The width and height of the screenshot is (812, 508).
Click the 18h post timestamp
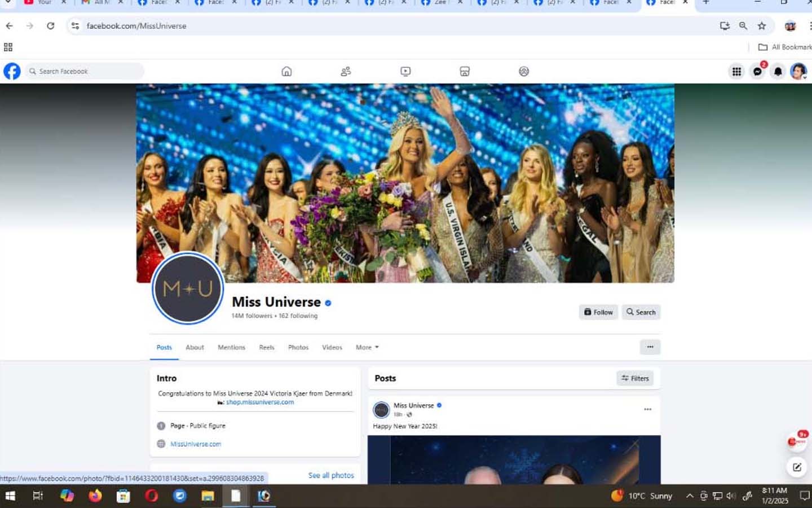[398, 415]
